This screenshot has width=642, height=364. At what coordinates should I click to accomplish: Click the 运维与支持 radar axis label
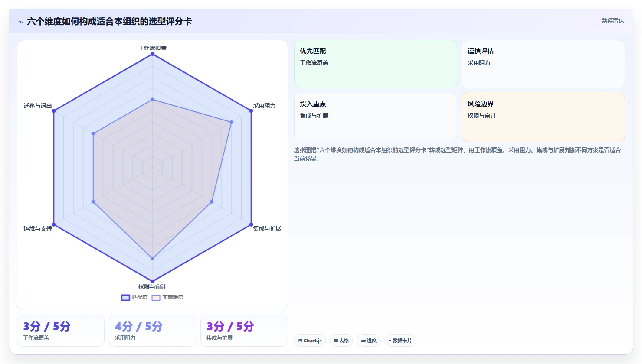38,228
